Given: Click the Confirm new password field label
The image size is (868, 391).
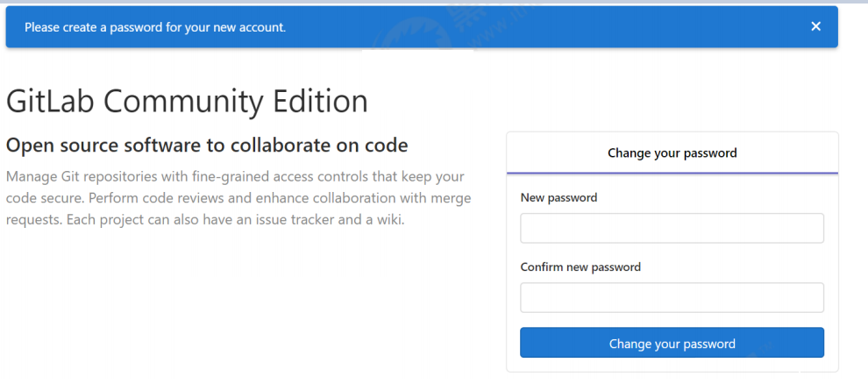Looking at the screenshot, I should click(x=580, y=267).
